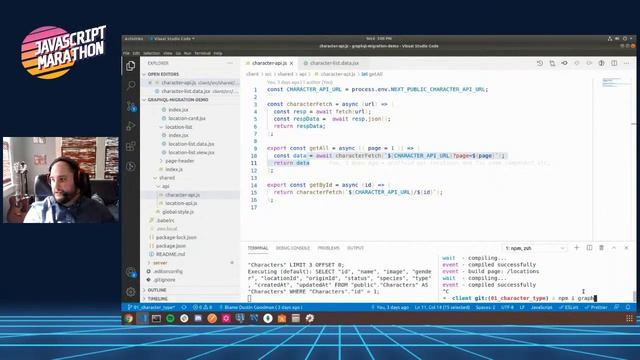The height and width of the screenshot is (360, 640).
Task: Add a new terminal with plus icon
Action: pos(576,248)
